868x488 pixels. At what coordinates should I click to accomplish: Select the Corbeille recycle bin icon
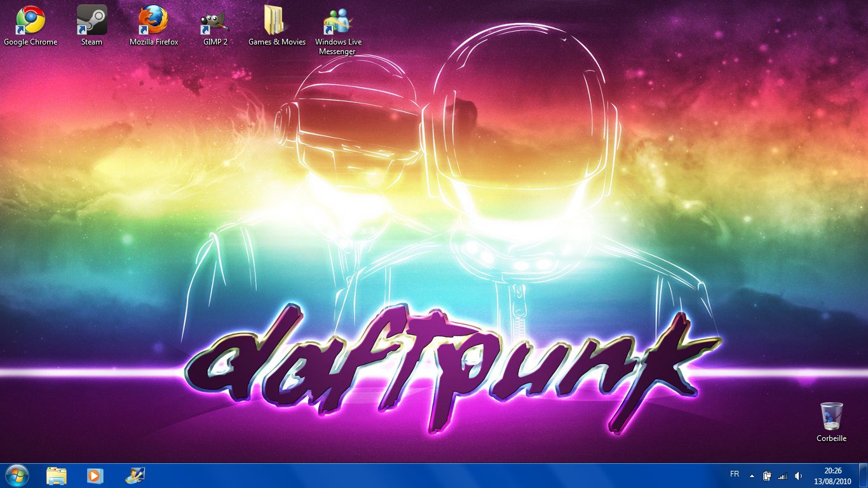click(832, 422)
